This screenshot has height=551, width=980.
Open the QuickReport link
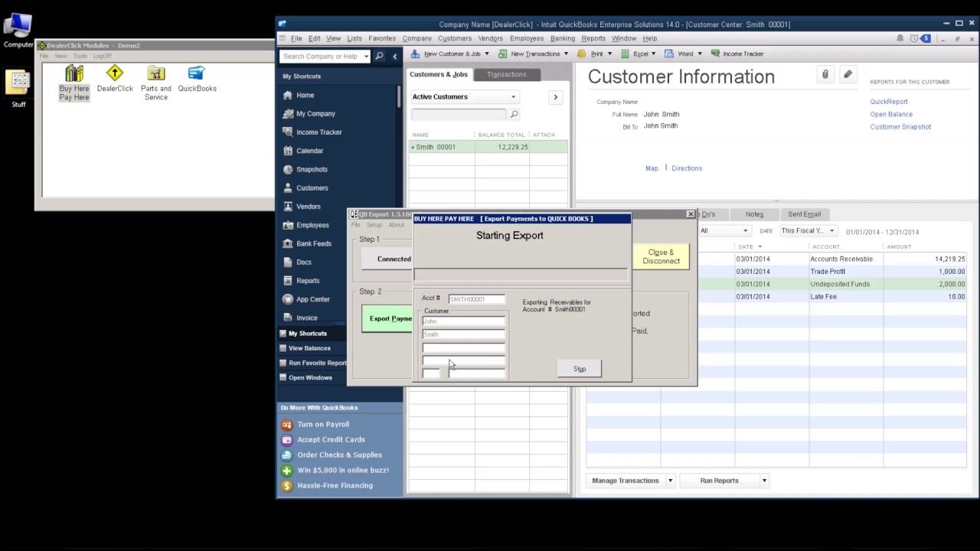pyautogui.click(x=889, y=102)
